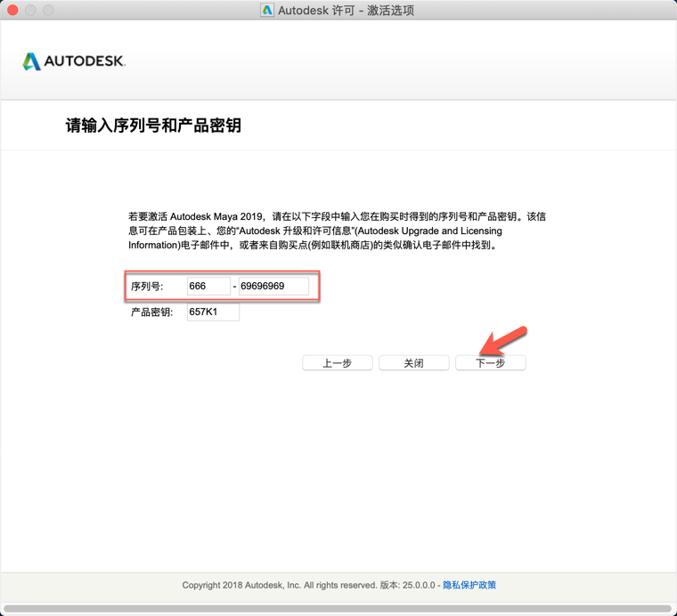Click the window title Autodesk 许可 - 激活选项
This screenshot has height=616, width=677.
pyautogui.click(x=346, y=11)
